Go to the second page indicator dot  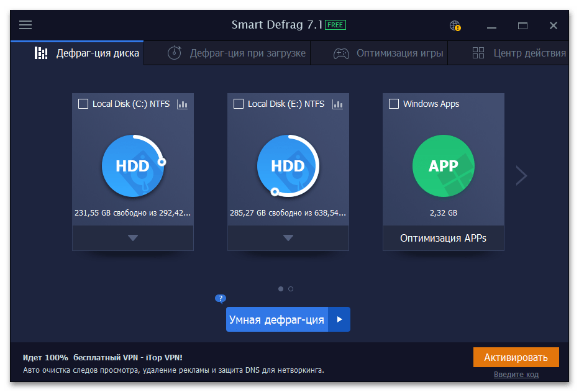coord(291,289)
